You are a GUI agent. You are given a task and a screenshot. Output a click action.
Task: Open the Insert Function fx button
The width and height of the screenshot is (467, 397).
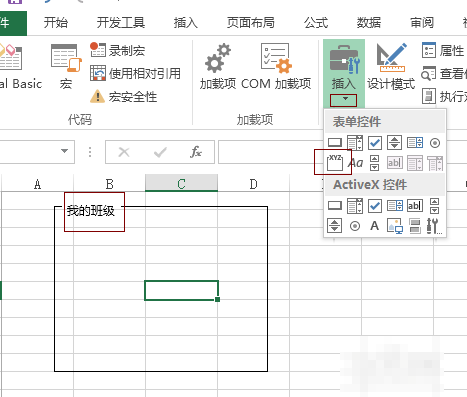pyautogui.click(x=196, y=152)
